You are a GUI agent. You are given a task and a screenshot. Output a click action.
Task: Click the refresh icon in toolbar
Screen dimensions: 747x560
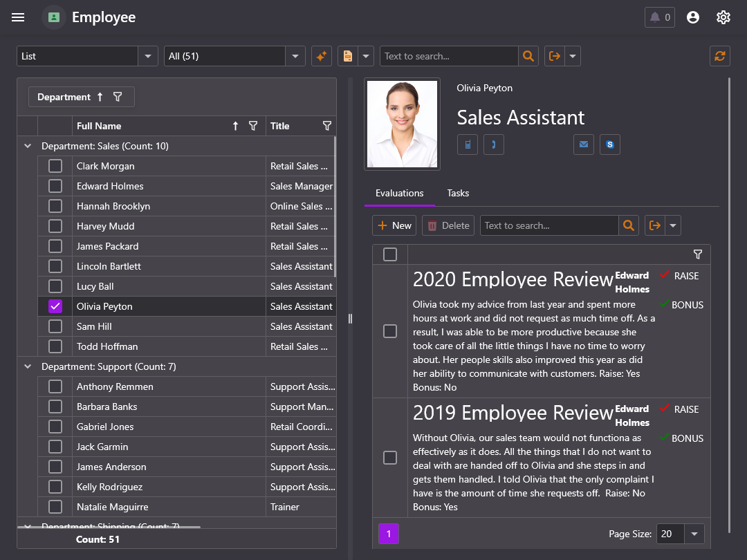pos(720,56)
